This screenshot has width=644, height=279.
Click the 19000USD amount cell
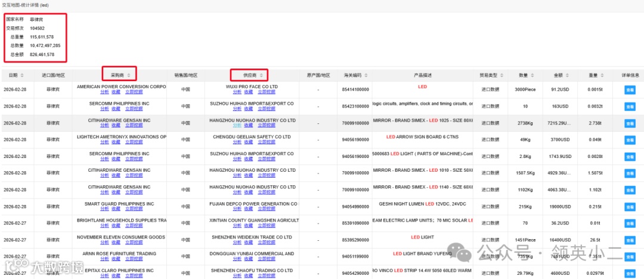[561, 207]
